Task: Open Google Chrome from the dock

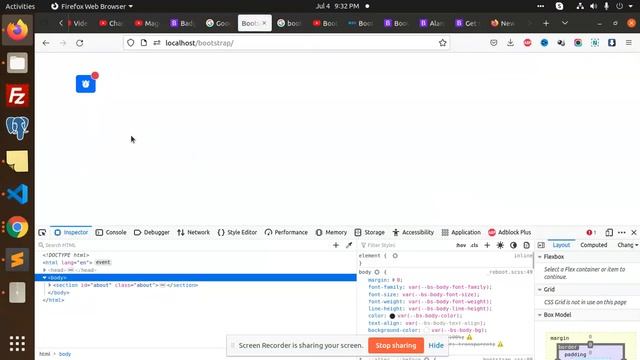Action: [x=17, y=227]
